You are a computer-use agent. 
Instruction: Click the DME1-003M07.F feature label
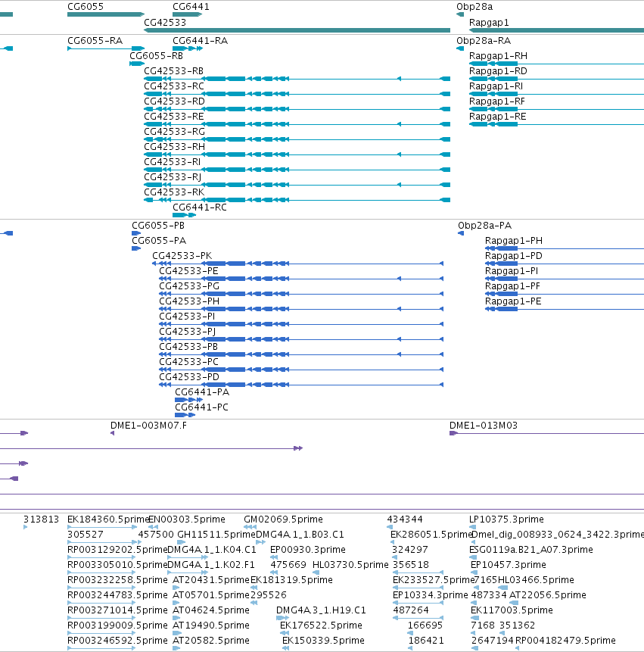pyautogui.click(x=148, y=426)
